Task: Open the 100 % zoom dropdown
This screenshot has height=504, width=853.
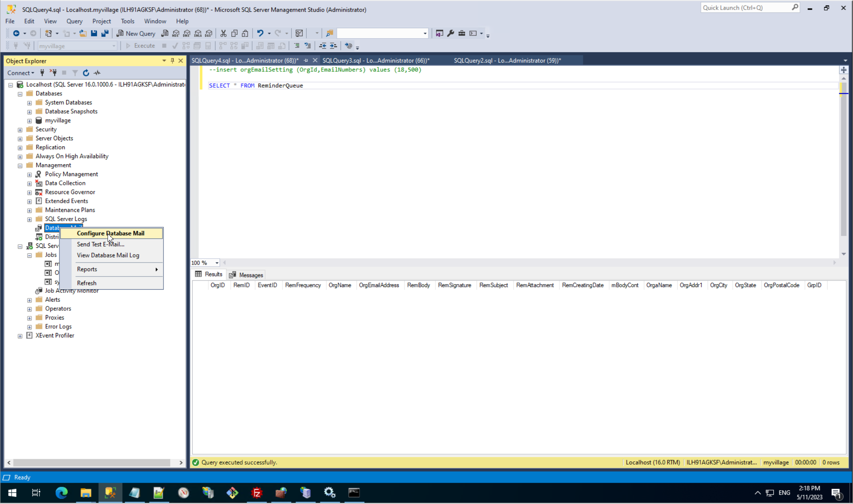Action: [x=217, y=263]
